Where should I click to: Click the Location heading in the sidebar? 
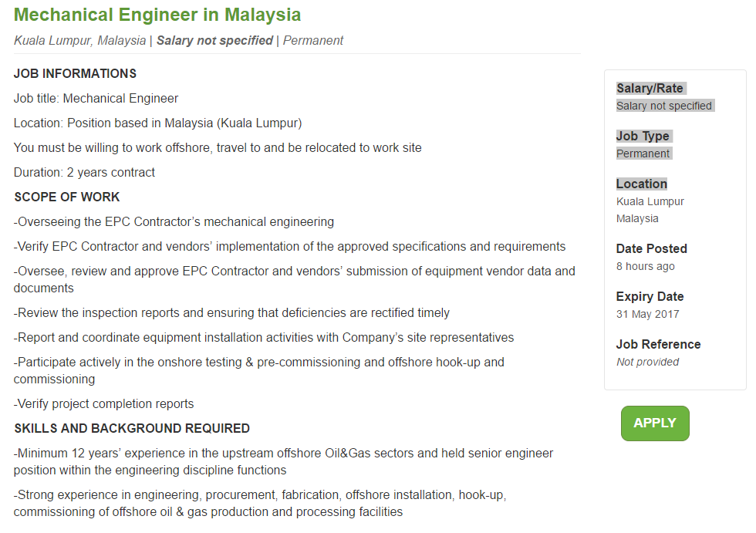(641, 184)
